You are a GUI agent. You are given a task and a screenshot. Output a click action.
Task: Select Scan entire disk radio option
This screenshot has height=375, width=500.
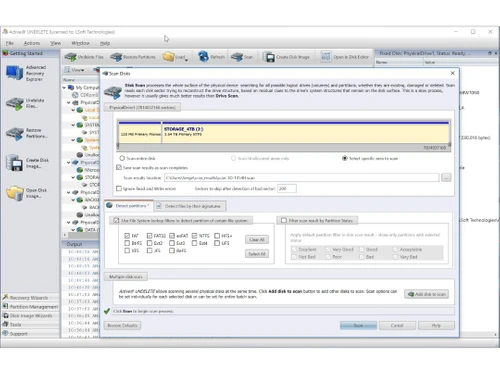(x=122, y=158)
